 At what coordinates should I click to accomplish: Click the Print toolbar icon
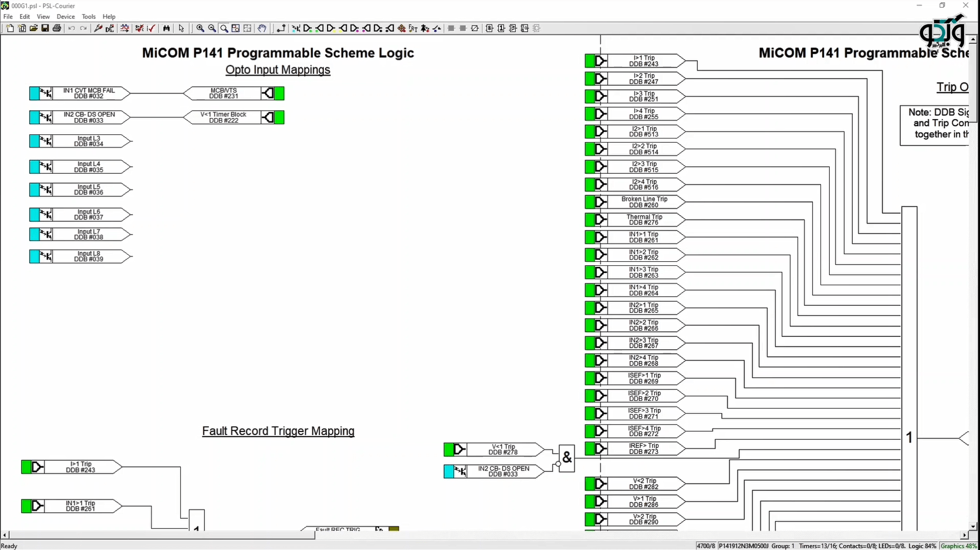[x=57, y=28]
